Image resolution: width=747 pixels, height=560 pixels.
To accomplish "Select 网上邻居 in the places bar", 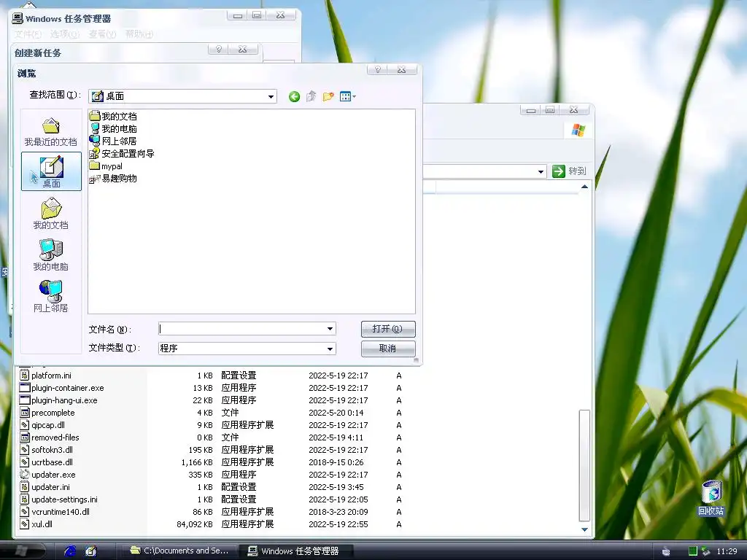I will point(50,296).
